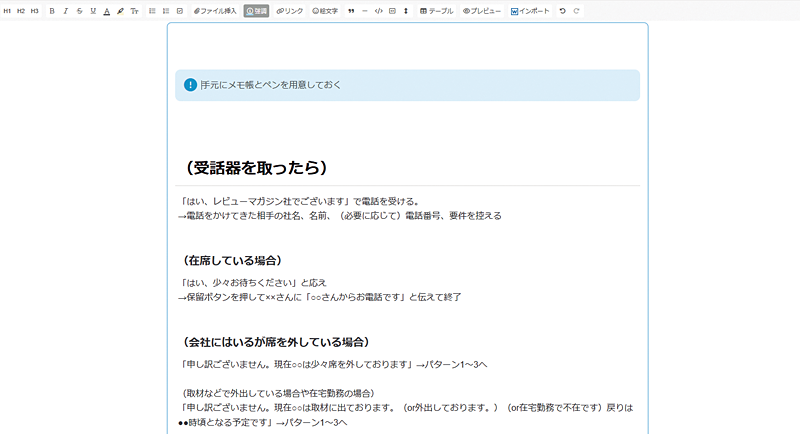The height and width of the screenshot is (434, 800).
Task: Insert a numbered list
Action: [166, 11]
